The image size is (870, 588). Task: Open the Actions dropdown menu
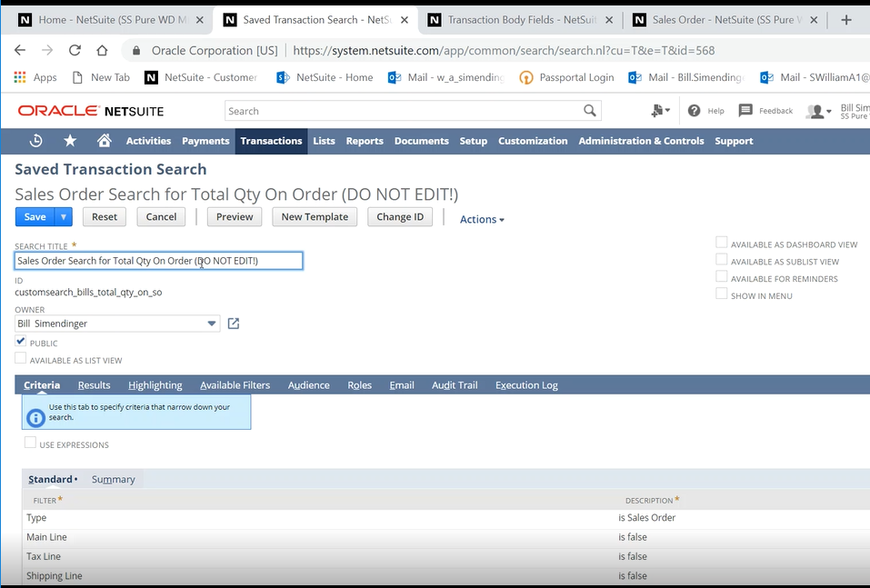(482, 219)
